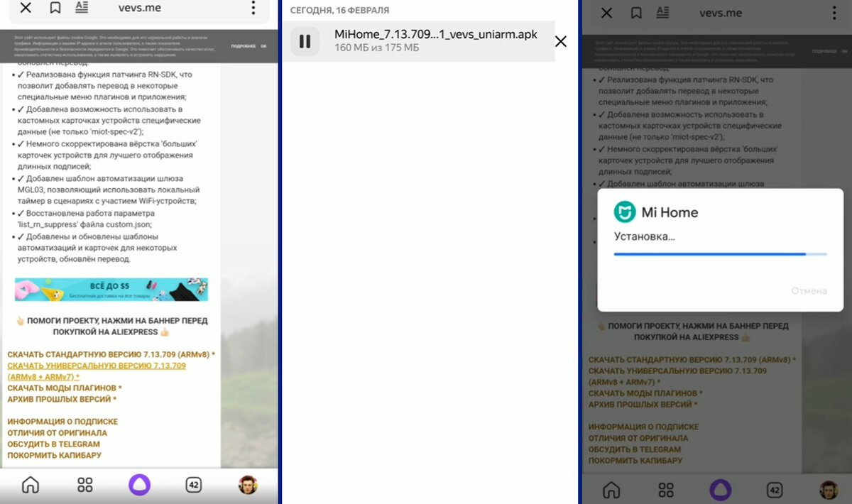
Task: Open ОТЛИЧИЯ ОТ ОРИГИНАЛА in right screen
Action: (x=638, y=438)
